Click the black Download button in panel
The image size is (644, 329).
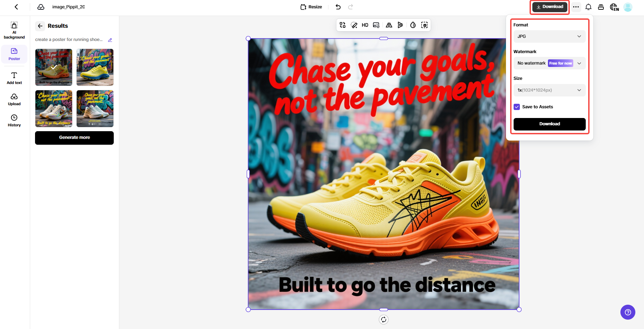[x=549, y=124]
